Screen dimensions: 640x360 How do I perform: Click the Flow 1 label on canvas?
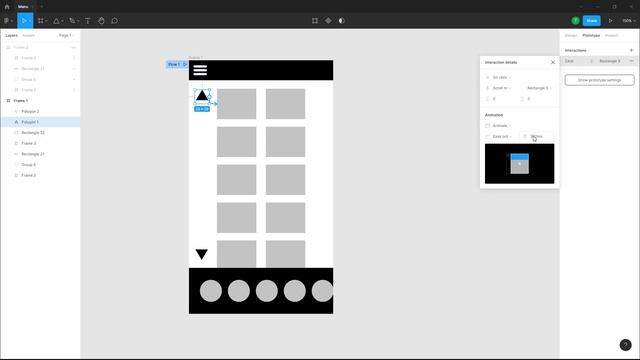(173, 64)
